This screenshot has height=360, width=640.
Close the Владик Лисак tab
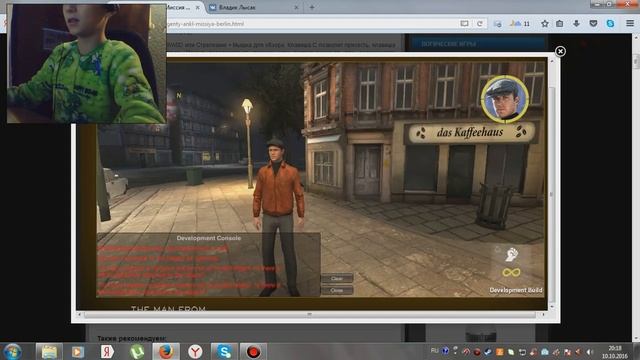[x=296, y=7]
